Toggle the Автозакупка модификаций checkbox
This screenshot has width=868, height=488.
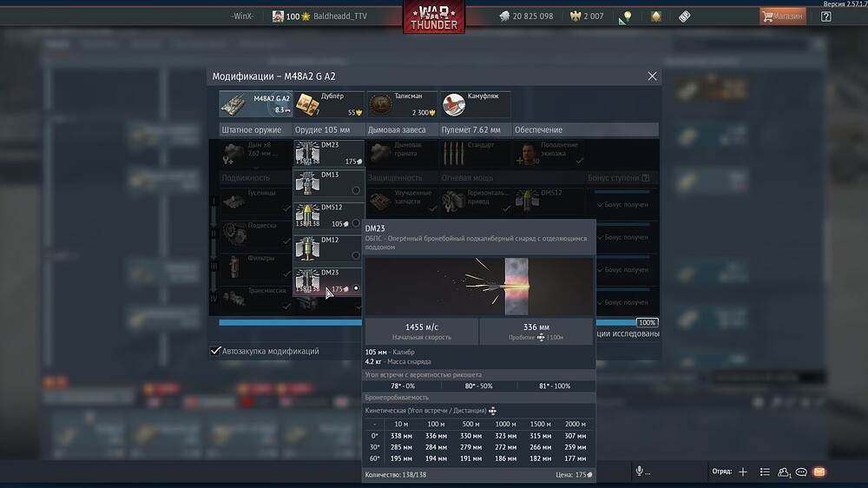pyautogui.click(x=215, y=351)
